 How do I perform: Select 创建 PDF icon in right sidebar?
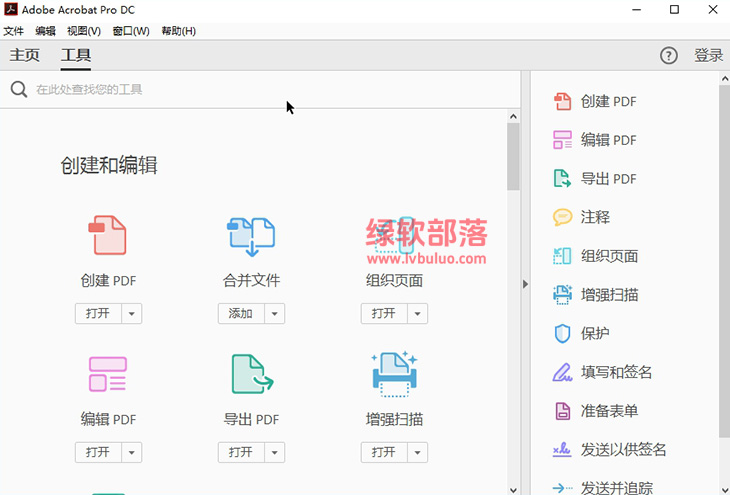point(562,102)
